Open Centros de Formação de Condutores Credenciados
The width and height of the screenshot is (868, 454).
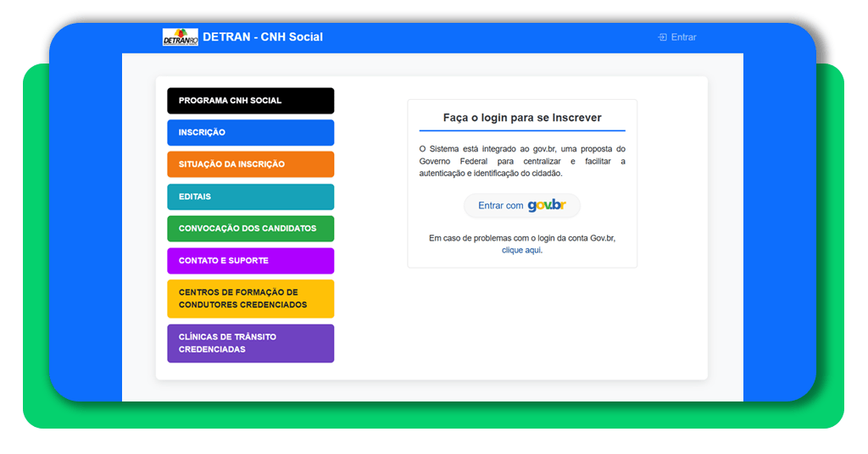(x=251, y=299)
